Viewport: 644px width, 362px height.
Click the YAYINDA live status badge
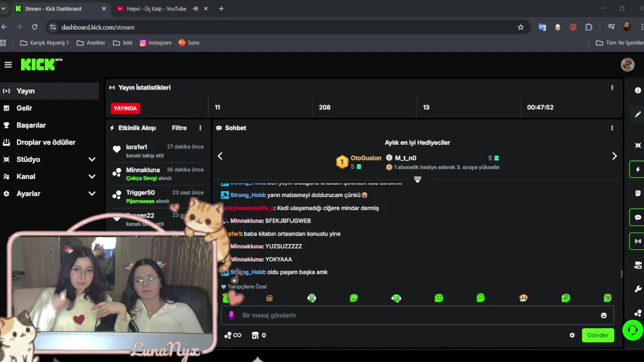pos(125,108)
